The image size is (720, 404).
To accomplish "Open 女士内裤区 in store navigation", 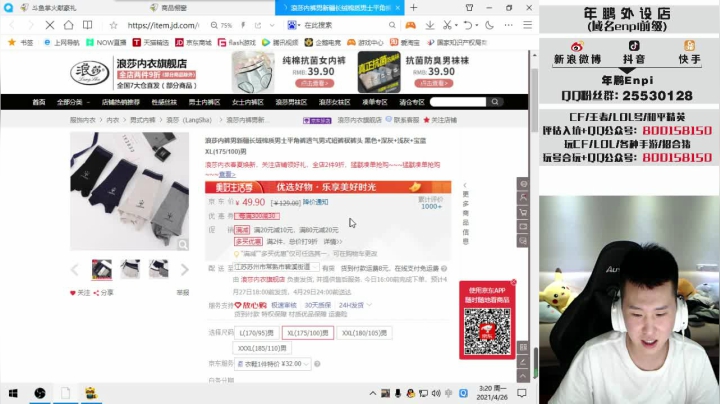I will tap(248, 102).
